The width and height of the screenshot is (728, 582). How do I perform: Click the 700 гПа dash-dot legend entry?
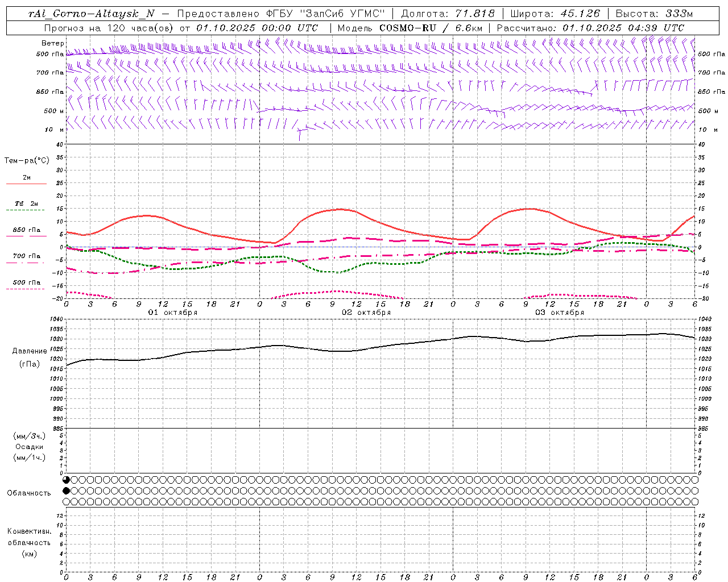[26, 256]
